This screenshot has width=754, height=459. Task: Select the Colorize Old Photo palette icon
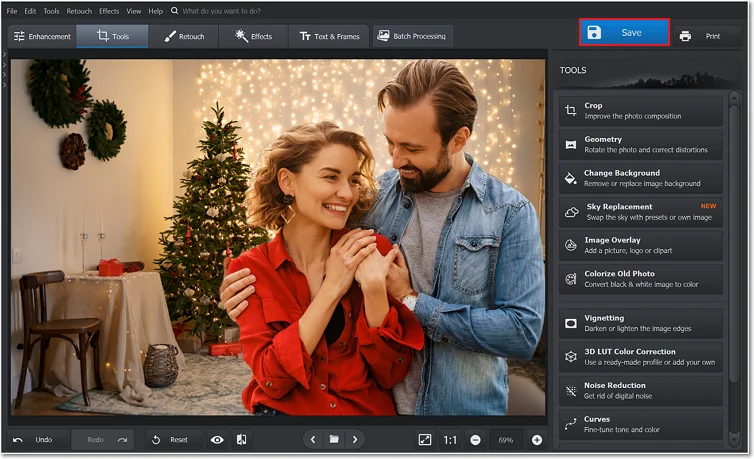point(571,279)
